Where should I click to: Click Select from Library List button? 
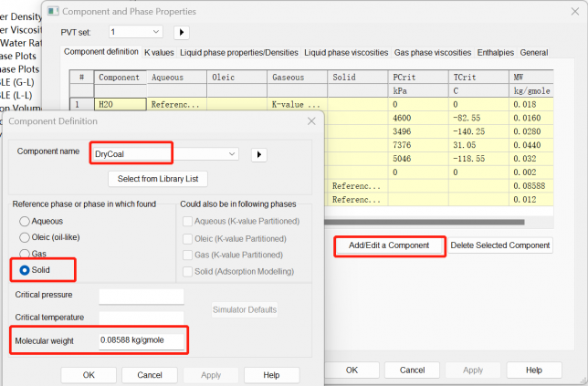click(159, 178)
